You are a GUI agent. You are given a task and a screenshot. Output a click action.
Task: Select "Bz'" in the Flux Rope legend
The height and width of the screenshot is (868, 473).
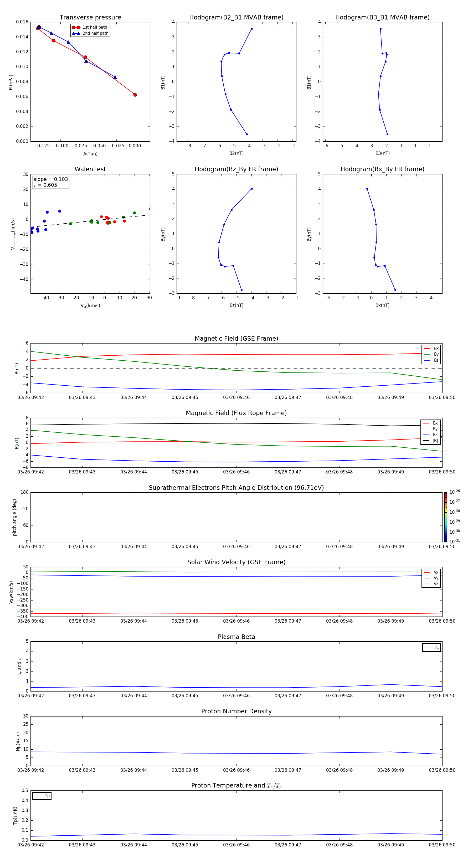tap(431, 435)
